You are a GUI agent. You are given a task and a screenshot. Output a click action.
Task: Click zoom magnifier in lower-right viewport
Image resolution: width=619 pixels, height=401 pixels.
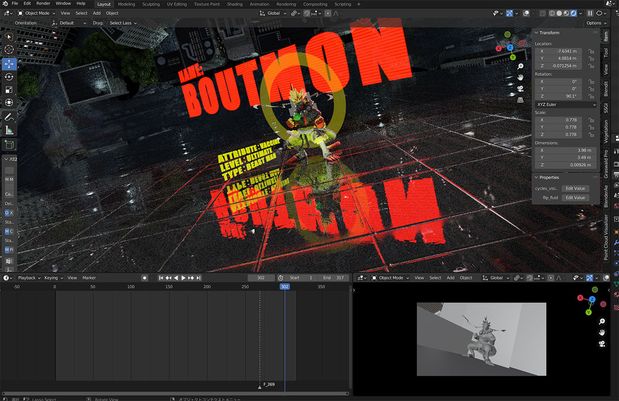(x=602, y=322)
